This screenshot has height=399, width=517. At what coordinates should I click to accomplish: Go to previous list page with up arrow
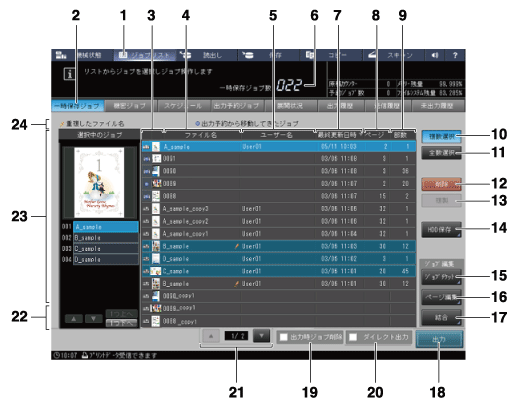click(x=211, y=336)
